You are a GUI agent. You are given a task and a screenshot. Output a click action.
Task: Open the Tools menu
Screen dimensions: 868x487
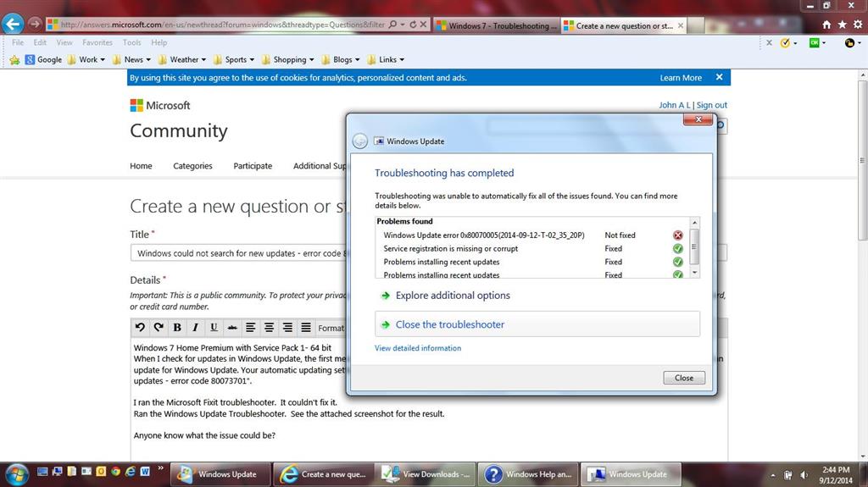click(131, 42)
